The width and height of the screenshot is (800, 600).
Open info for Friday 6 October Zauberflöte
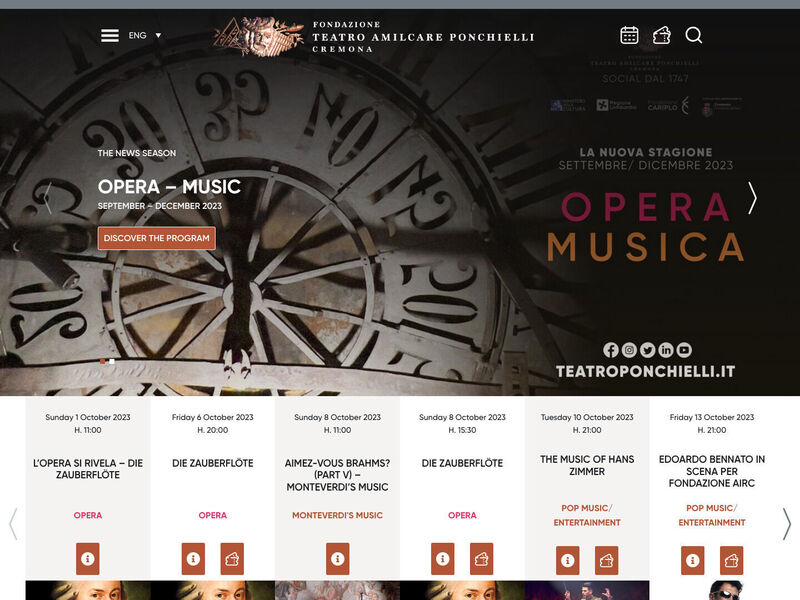193,559
